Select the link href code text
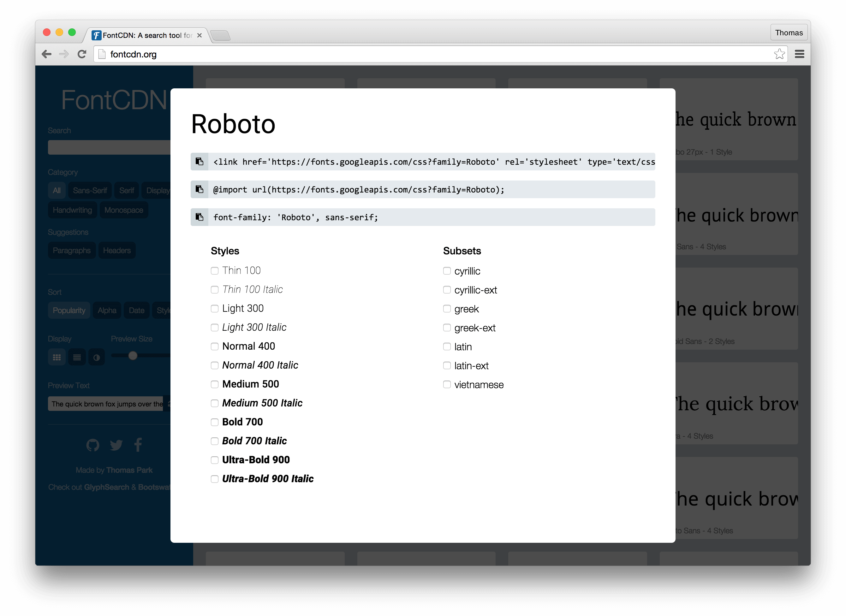 click(432, 162)
